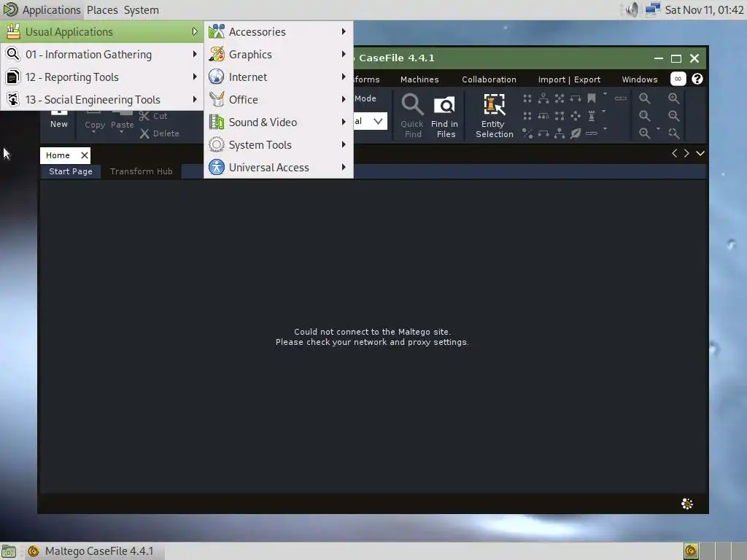Viewport: 747px width, 560px height.
Task: Open the Paste button dropdown arrow
Action: pyautogui.click(x=122, y=132)
